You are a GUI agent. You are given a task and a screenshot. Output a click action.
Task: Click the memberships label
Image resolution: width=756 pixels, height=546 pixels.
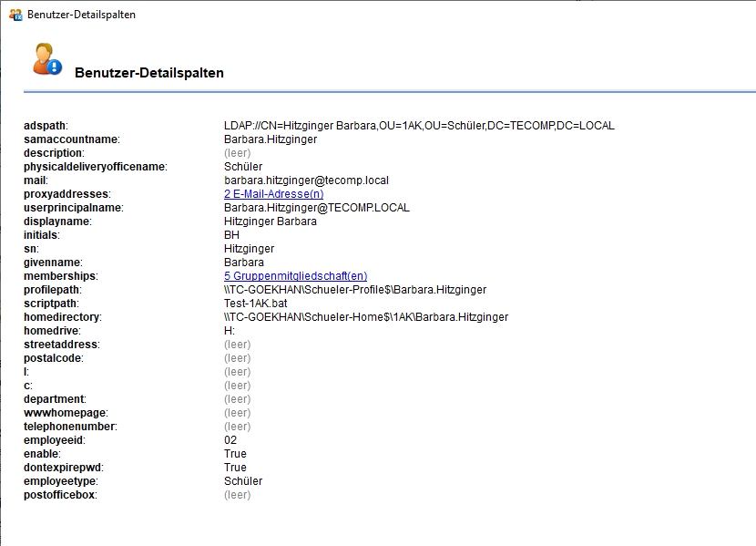[61, 276]
